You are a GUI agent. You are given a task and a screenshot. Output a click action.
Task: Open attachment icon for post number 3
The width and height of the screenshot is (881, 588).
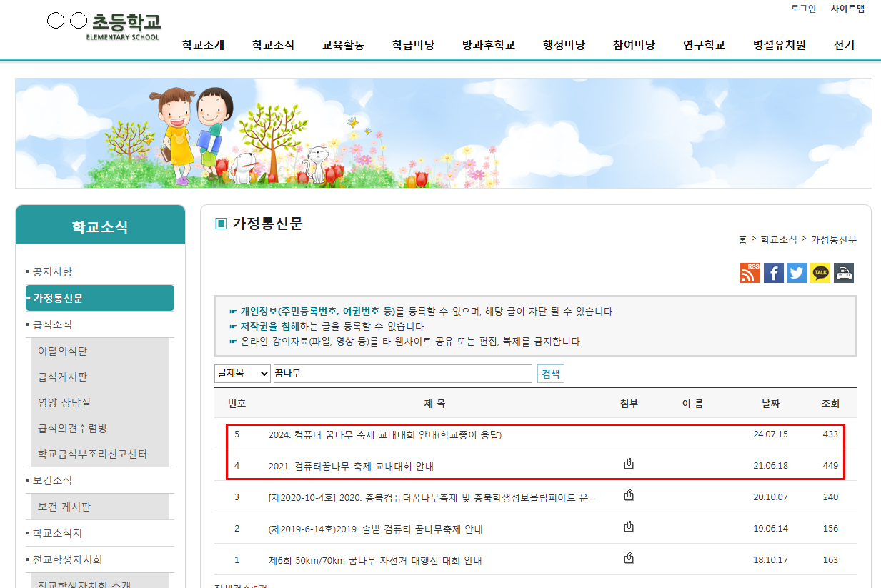[629, 495]
